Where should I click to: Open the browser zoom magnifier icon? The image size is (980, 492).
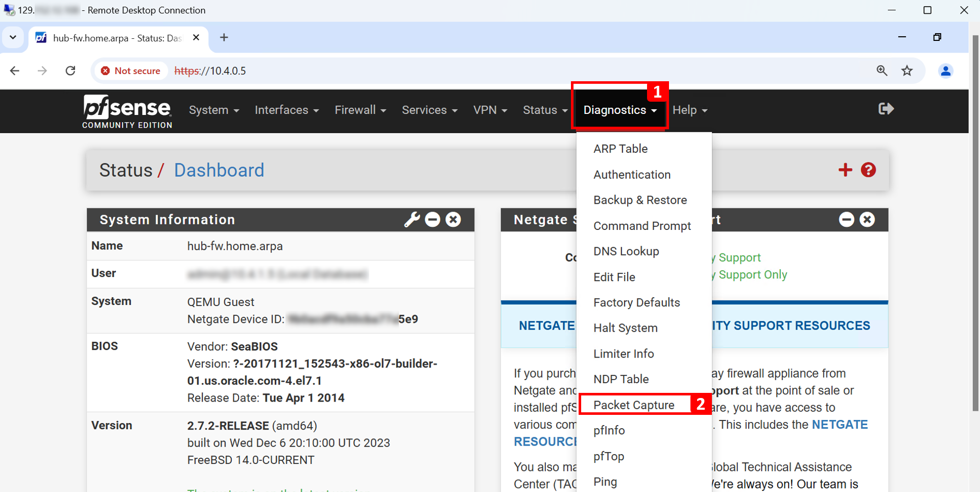pyautogui.click(x=882, y=71)
